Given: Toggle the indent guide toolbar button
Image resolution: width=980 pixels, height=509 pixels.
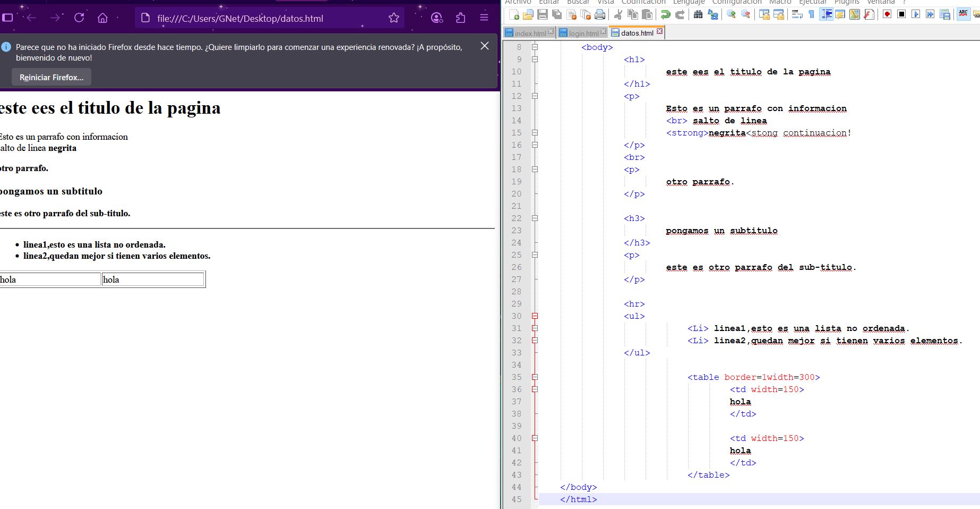Looking at the screenshot, I should tap(826, 14).
